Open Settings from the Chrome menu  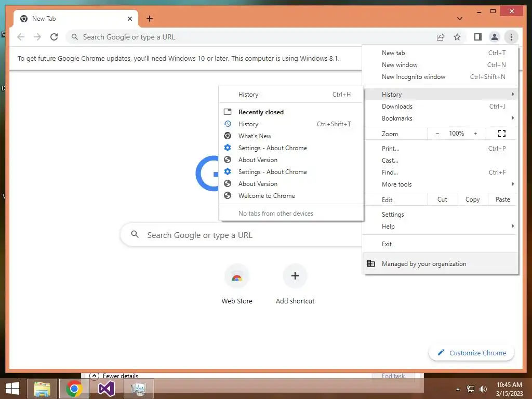click(x=441, y=215)
